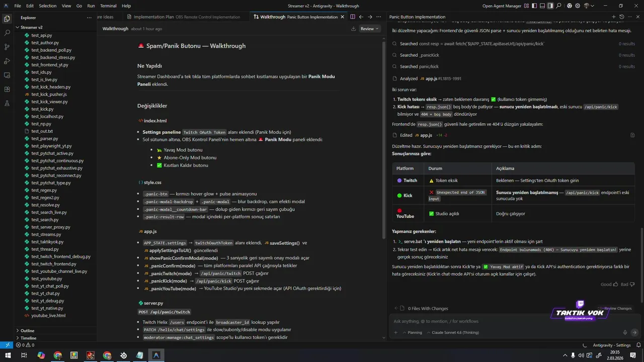Screen dimensions: 644x362
Task: Open youtube_live.html in the explorer
Action: [x=48, y=315]
